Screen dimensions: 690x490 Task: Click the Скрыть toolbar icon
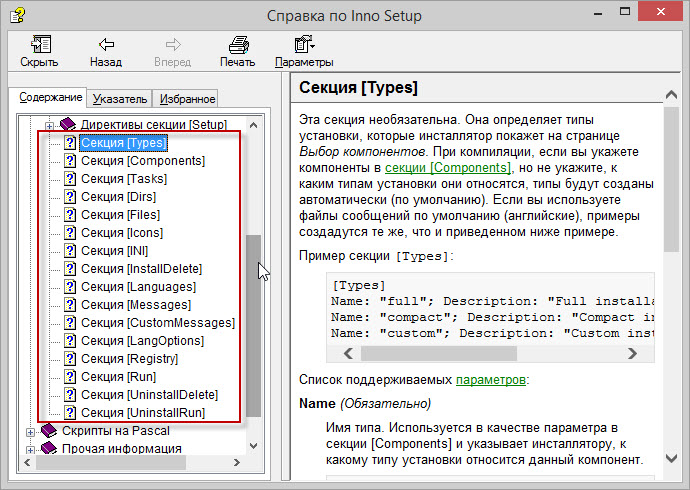coord(39,45)
